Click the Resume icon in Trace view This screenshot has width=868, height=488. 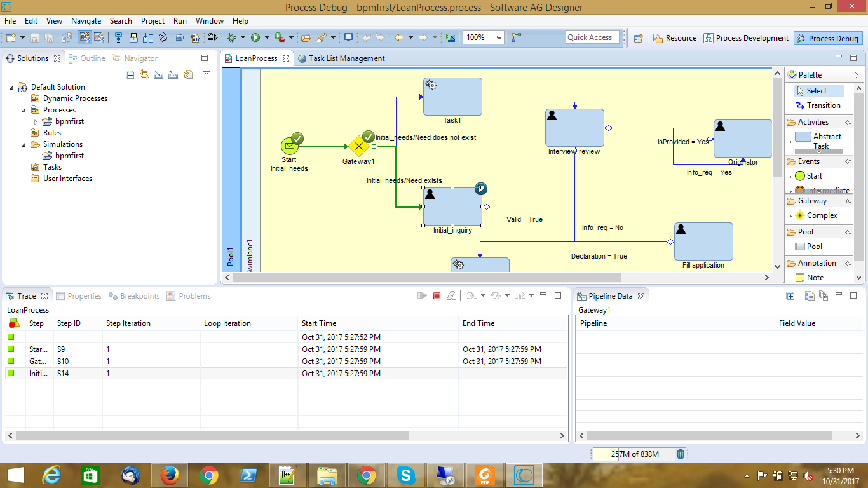point(422,296)
